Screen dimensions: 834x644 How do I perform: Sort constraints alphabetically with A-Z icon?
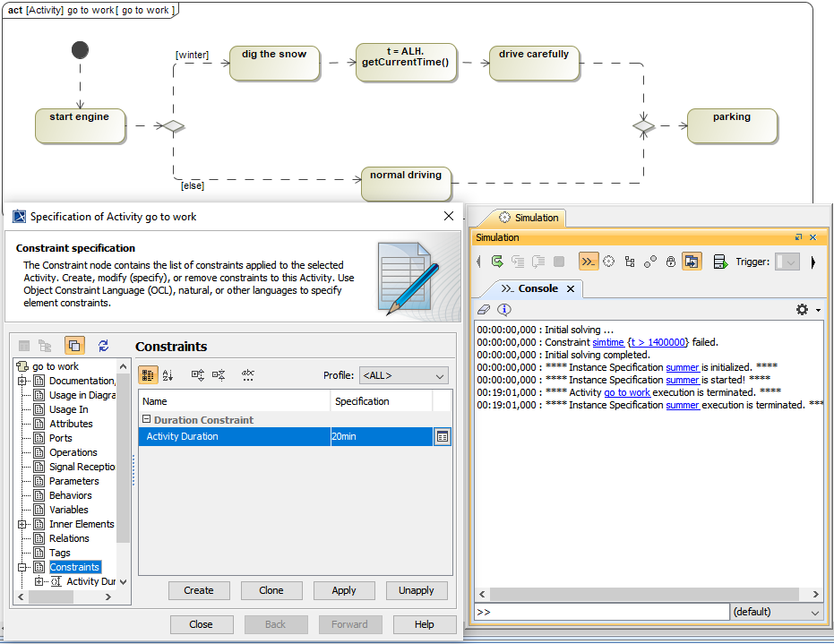pos(168,375)
